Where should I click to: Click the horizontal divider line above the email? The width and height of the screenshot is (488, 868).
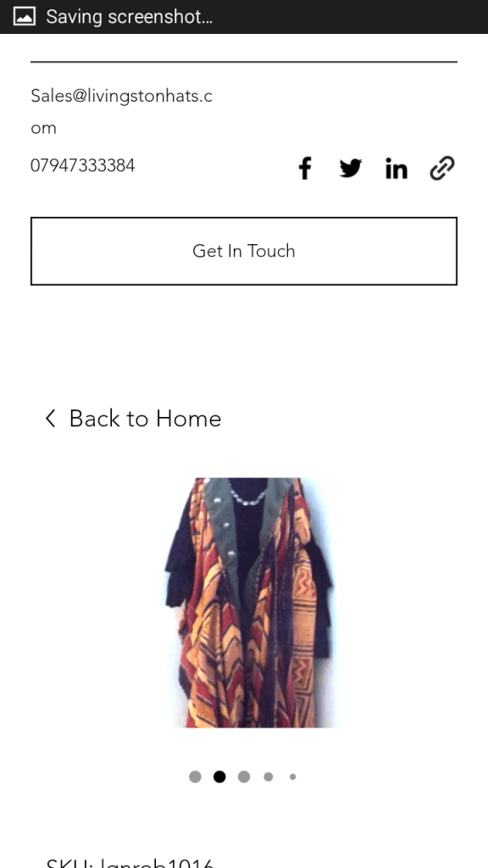(x=244, y=62)
